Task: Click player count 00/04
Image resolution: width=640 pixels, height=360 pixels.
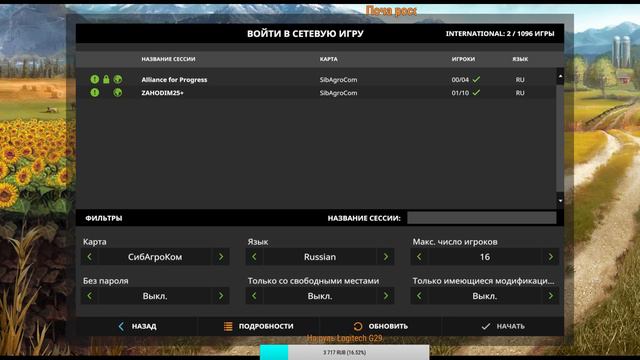Action: (x=460, y=80)
